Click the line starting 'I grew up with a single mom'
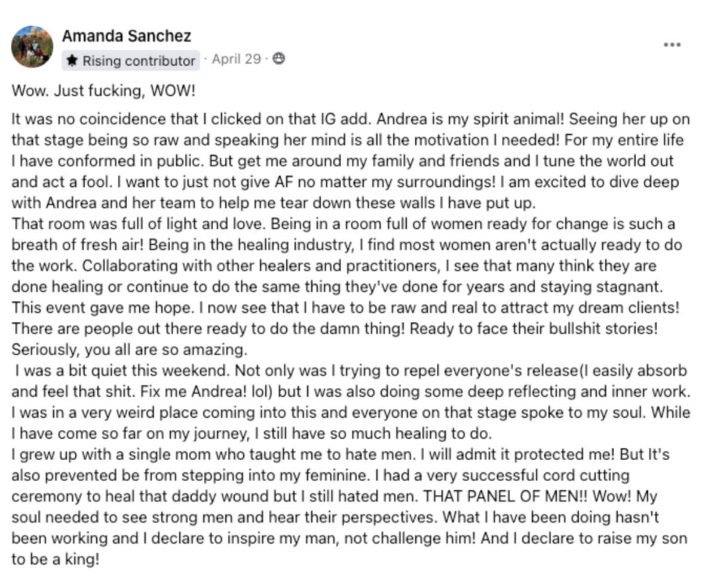This screenshot has width=702, height=588. coord(341,455)
